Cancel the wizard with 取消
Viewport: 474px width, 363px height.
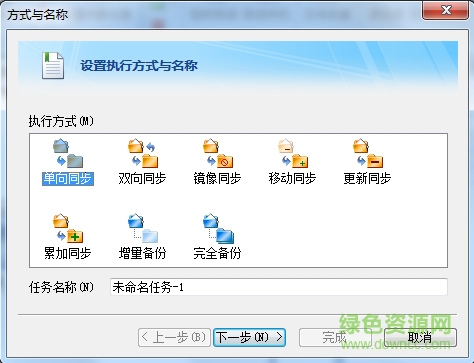(420, 337)
